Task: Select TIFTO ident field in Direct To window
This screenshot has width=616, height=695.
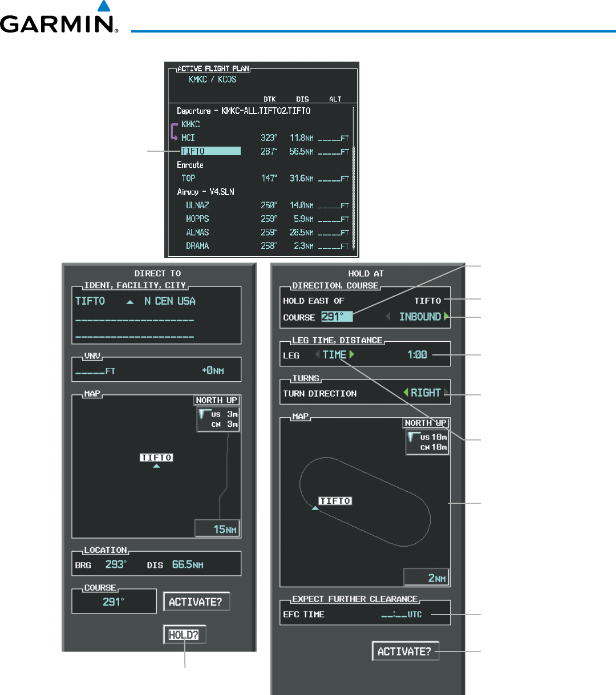Action: coord(90,301)
